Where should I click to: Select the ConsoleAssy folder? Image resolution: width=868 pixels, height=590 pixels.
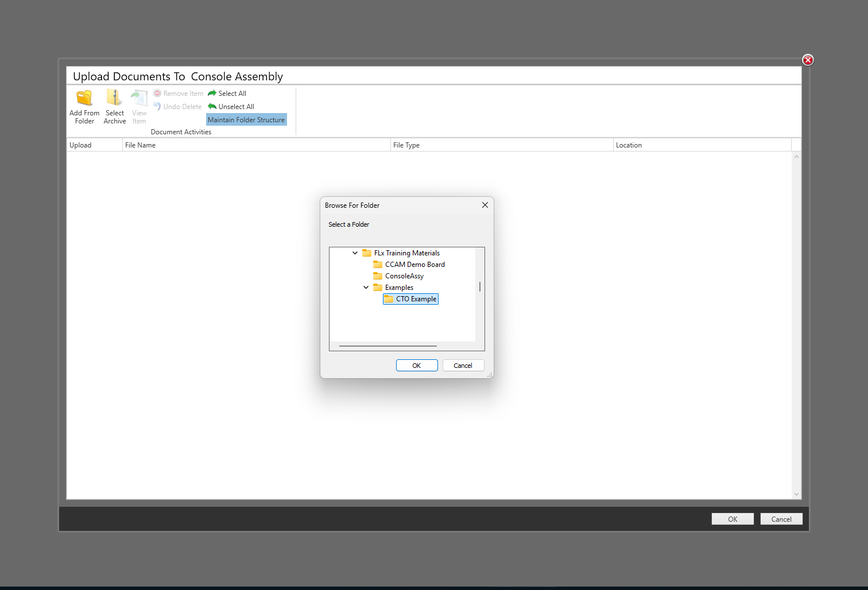(404, 275)
